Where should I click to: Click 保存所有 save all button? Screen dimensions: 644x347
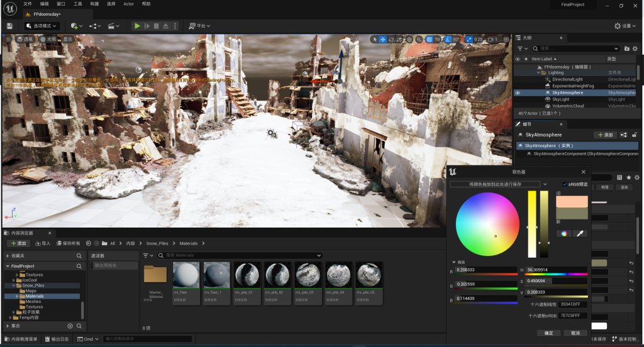pos(68,243)
